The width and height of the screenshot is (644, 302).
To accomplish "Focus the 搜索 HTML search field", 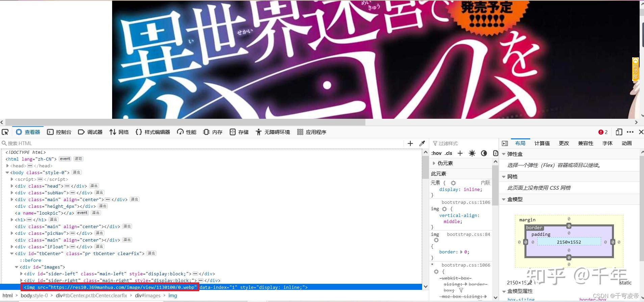I will point(203,143).
